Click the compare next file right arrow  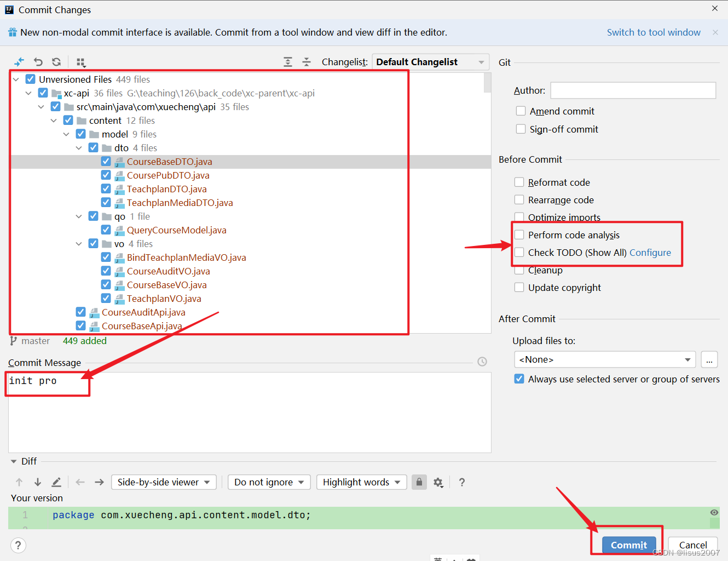(99, 482)
